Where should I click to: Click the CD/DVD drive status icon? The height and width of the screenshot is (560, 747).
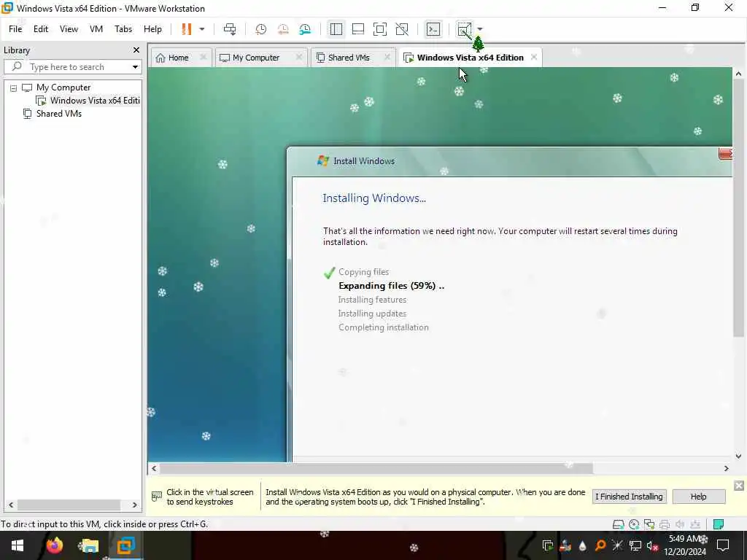pos(634,525)
